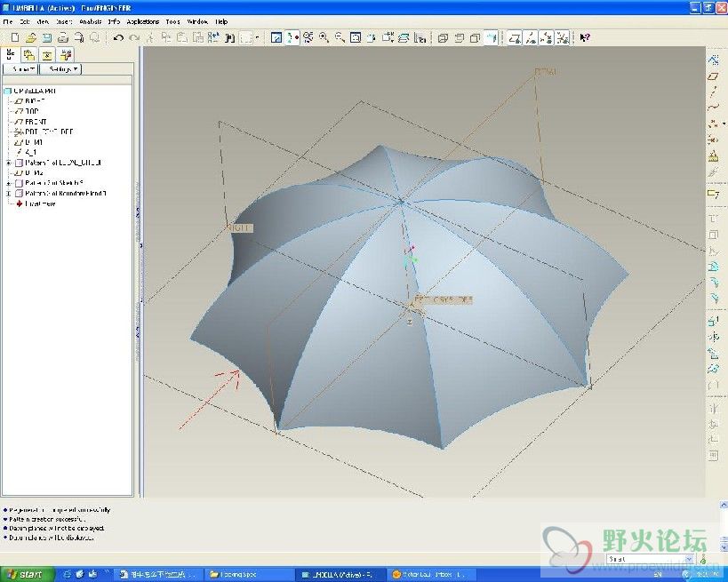
Task: Open the Insert menu
Action: [64, 21]
